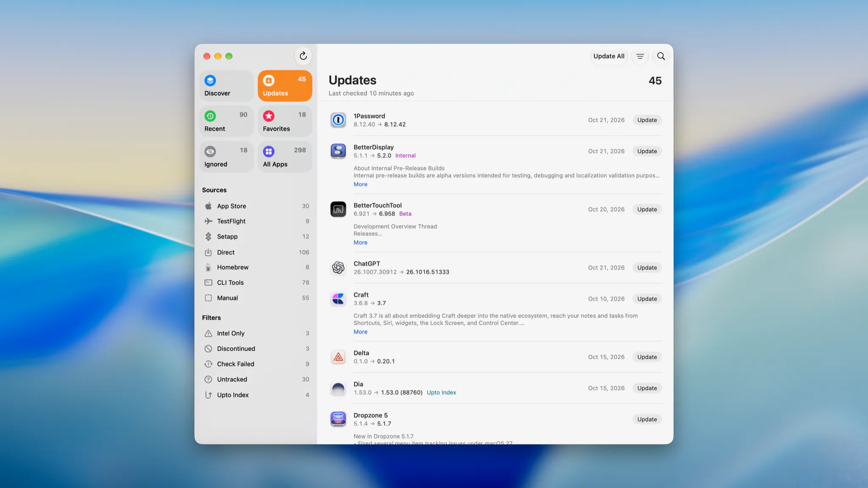Select the Updates tile
868x488 pixels.
point(285,86)
